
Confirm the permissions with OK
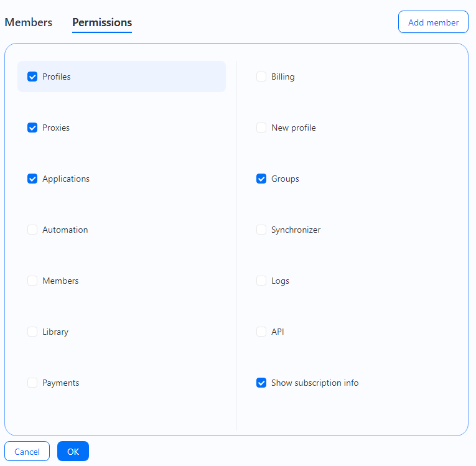[x=73, y=452]
